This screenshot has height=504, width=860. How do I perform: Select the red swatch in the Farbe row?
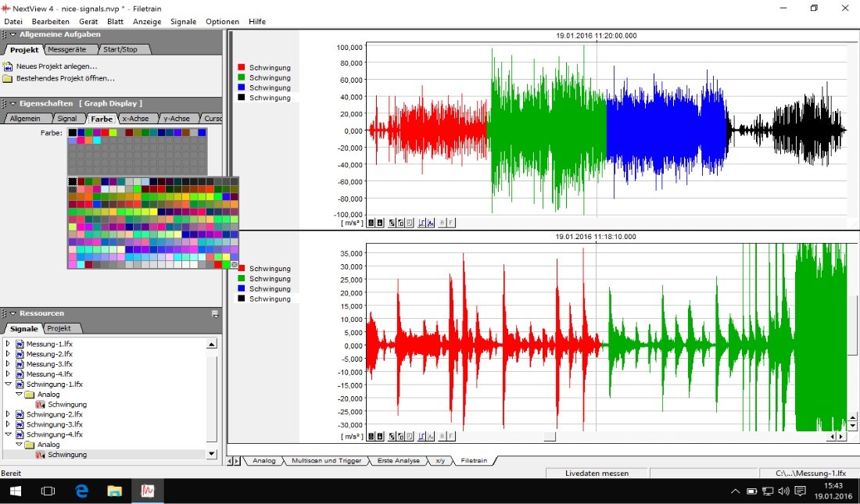106,133
